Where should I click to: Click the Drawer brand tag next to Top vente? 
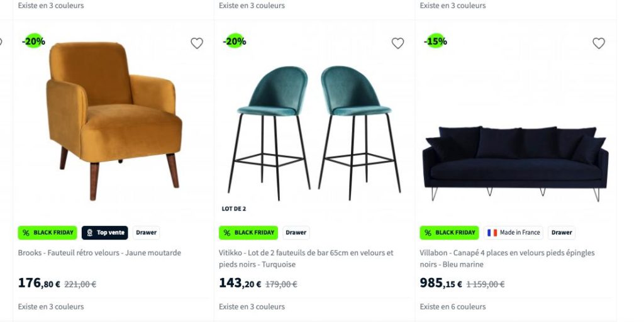pyautogui.click(x=146, y=233)
